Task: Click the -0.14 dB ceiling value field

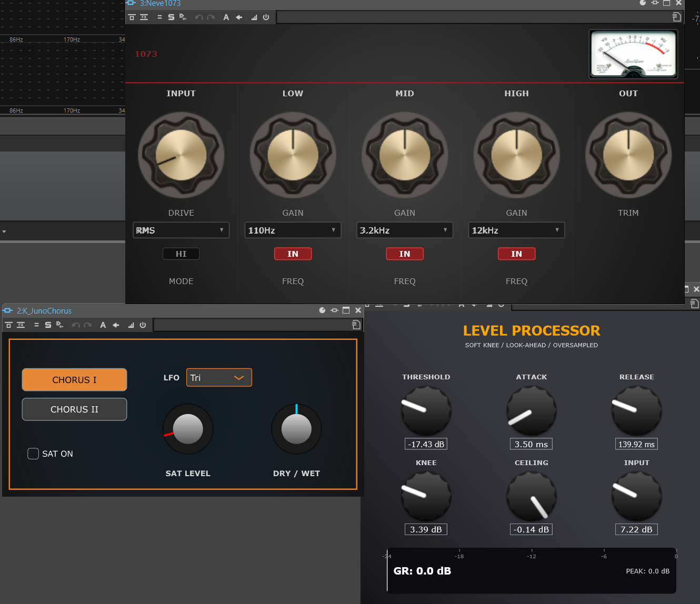Action: tap(532, 529)
